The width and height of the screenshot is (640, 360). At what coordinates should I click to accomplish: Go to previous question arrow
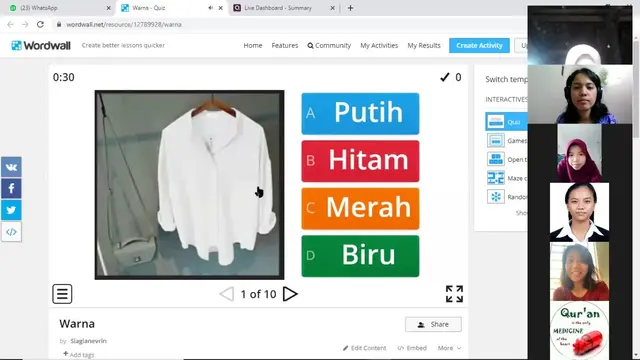click(227, 294)
